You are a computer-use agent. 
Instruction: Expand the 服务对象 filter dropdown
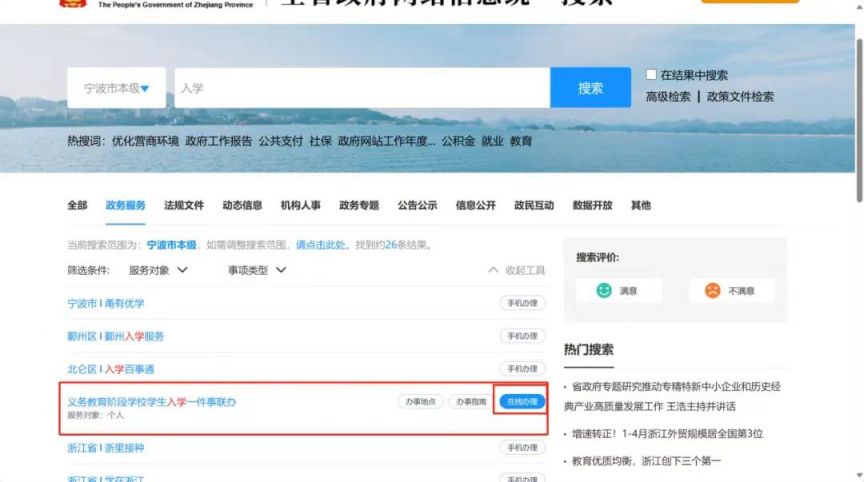coord(158,270)
